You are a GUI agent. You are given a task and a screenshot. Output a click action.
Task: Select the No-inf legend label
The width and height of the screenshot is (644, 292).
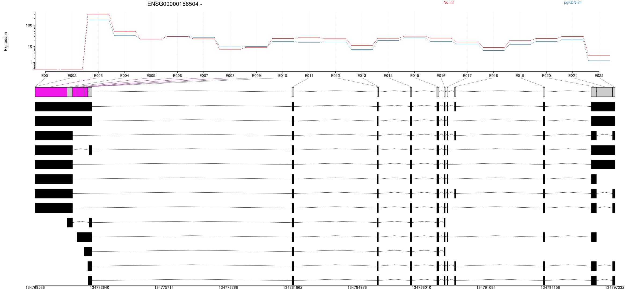tap(448, 2)
